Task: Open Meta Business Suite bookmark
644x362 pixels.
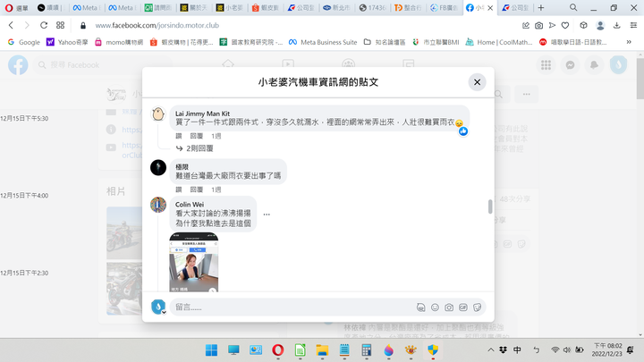Action: 323,42
